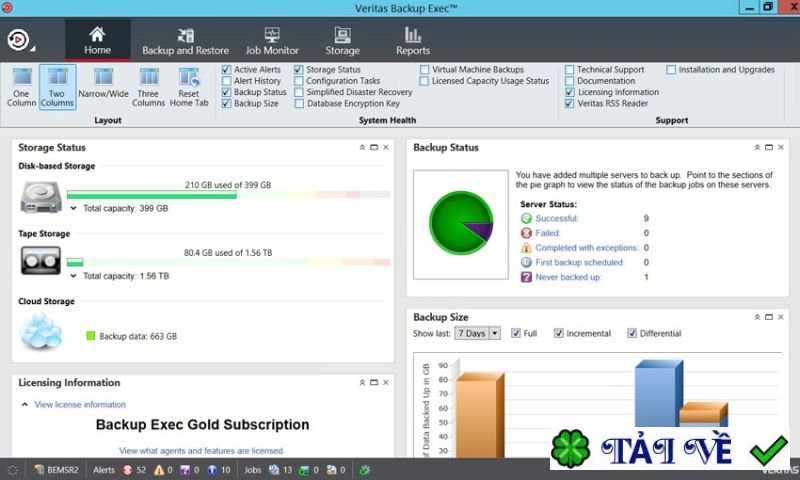Expand tape storage Total capacity 1.56 TB

[73, 276]
